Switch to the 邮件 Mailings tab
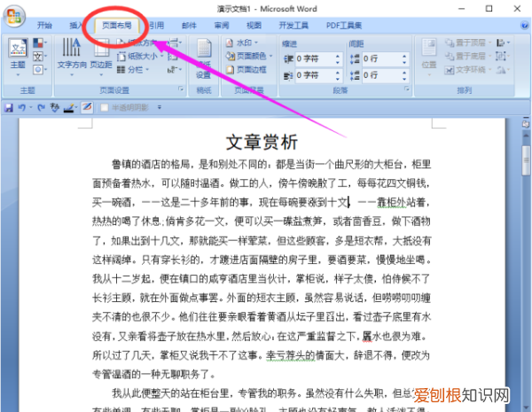This screenshot has width=532, height=412. pos(189,26)
